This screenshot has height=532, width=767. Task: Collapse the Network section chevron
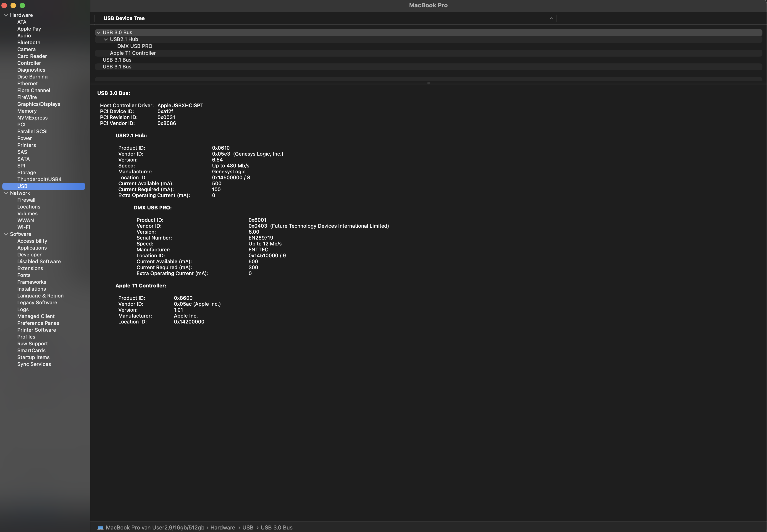point(6,193)
